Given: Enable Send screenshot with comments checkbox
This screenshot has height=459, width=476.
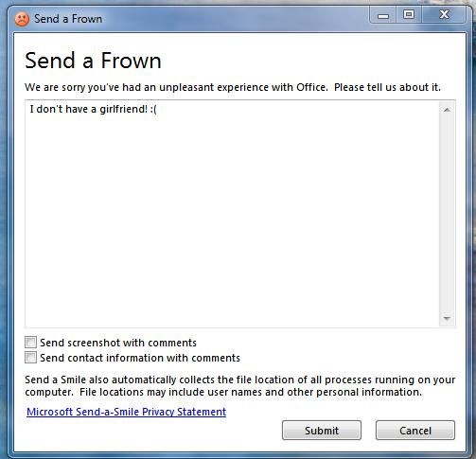Looking at the screenshot, I should 30,343.
